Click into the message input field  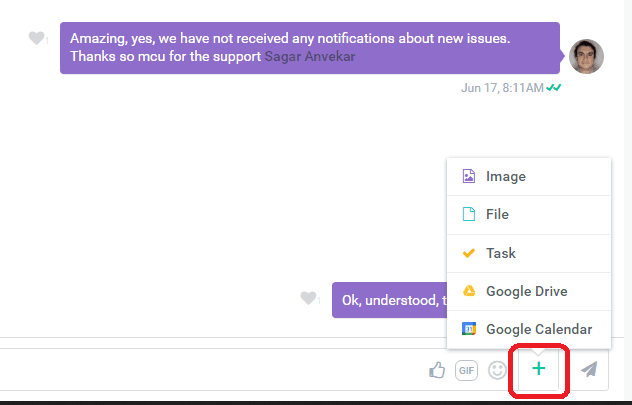coord(200,370)
